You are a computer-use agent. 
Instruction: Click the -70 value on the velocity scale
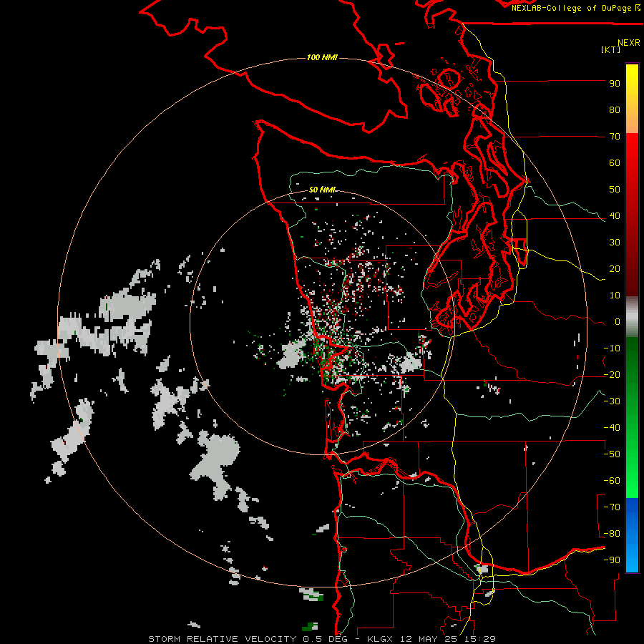[612, 507]
